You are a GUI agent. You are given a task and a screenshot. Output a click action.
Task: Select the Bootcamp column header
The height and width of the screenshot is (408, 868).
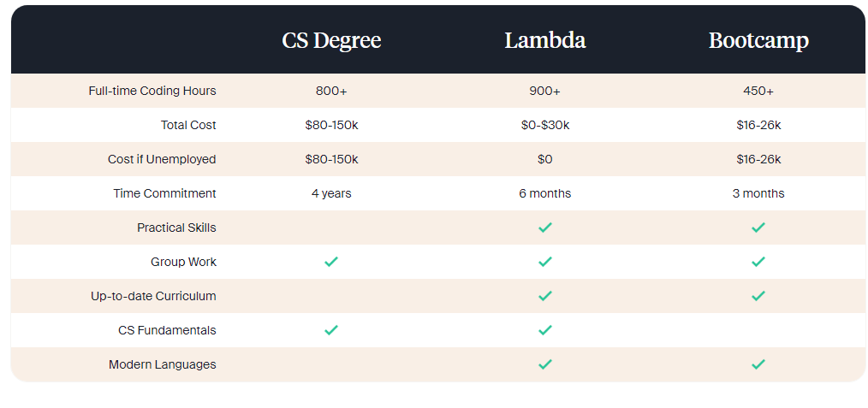point(758,40)
